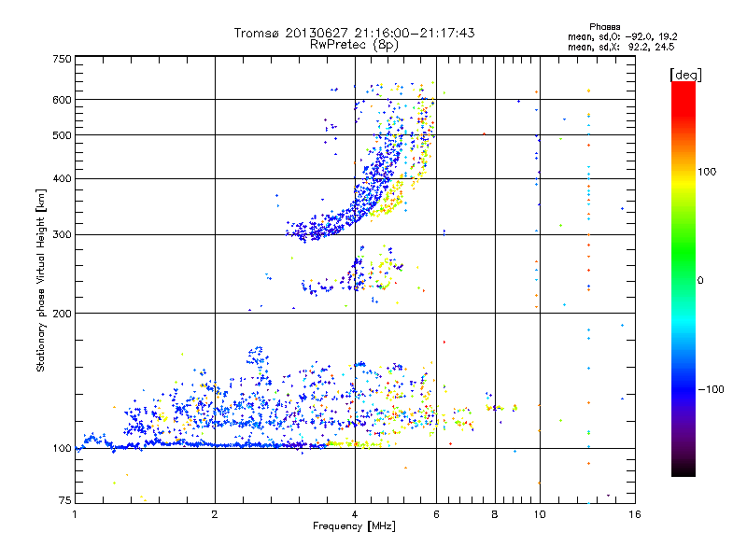
Task: Click the y-axis title 'Stationary phase Virtual Height [km]'
Action: point(41,280)
